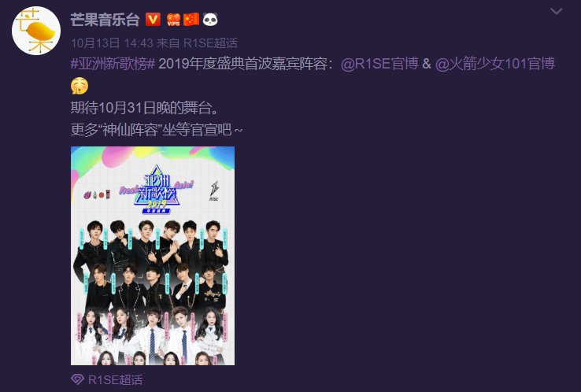The height and width of the screenshot is (392, 581).
Task: Expand the post options chevron
Action: [x=556, y=12]
